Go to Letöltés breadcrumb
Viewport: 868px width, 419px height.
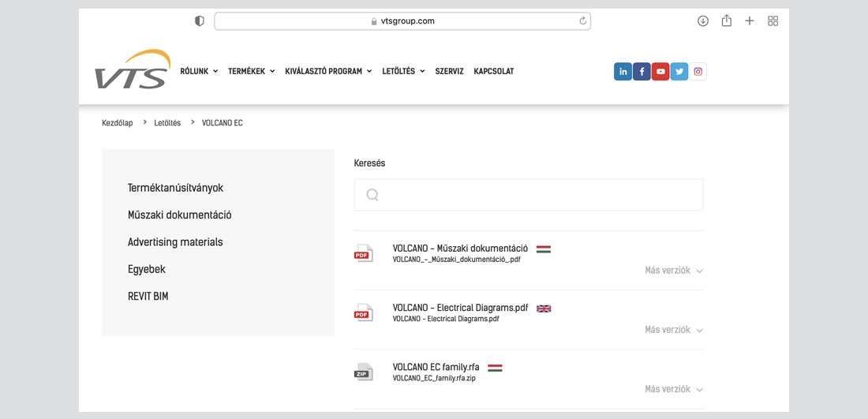pos(167,123)
